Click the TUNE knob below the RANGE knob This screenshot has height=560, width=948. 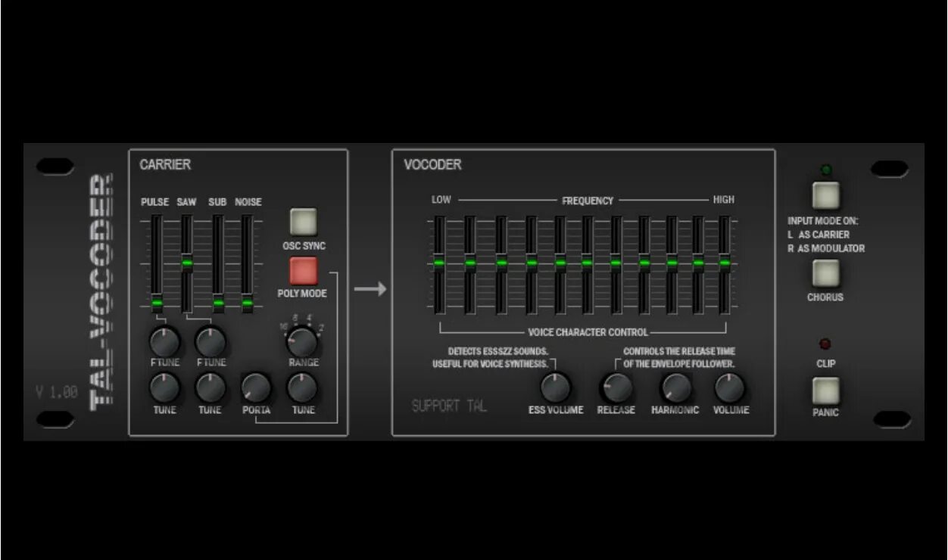pyautogui.click(x=301, y=388)
